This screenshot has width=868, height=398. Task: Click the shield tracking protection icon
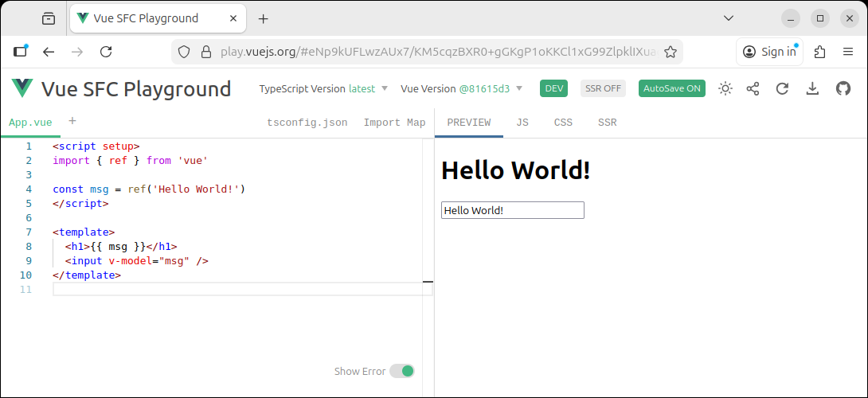tap(184, 52)
